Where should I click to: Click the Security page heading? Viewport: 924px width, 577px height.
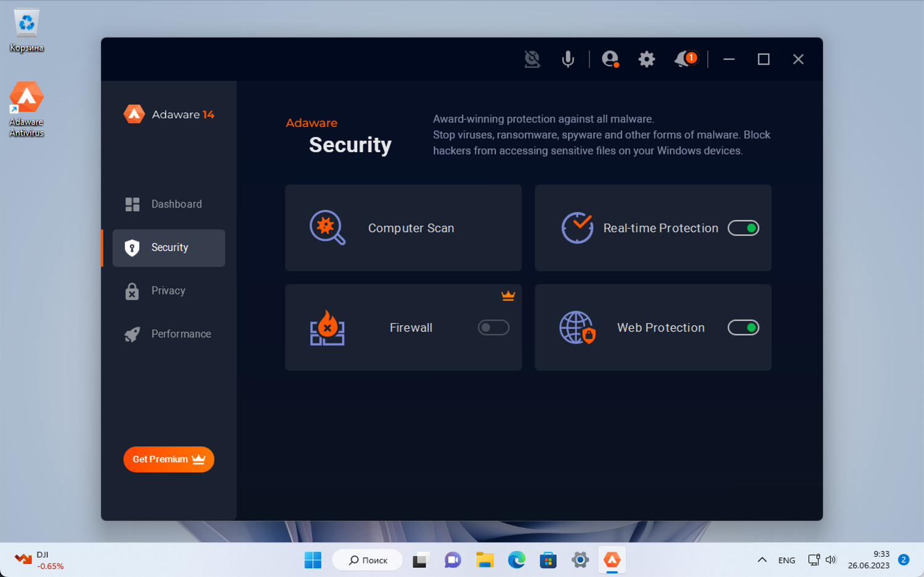pos(350,145)
